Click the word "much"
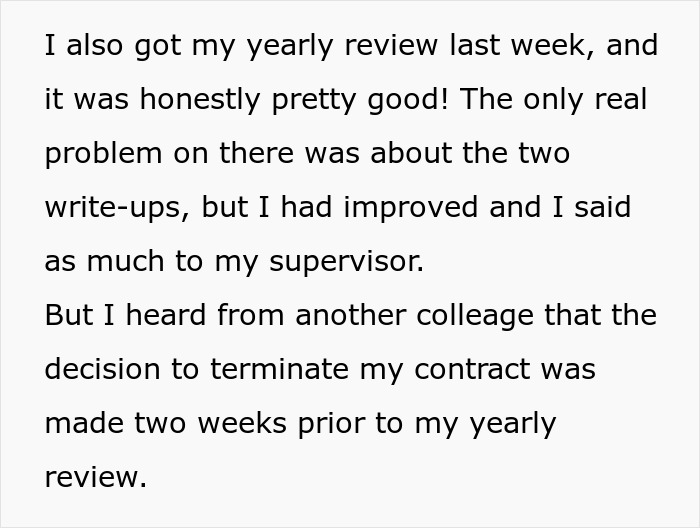The image size is (700, 528). click(124, 262)
